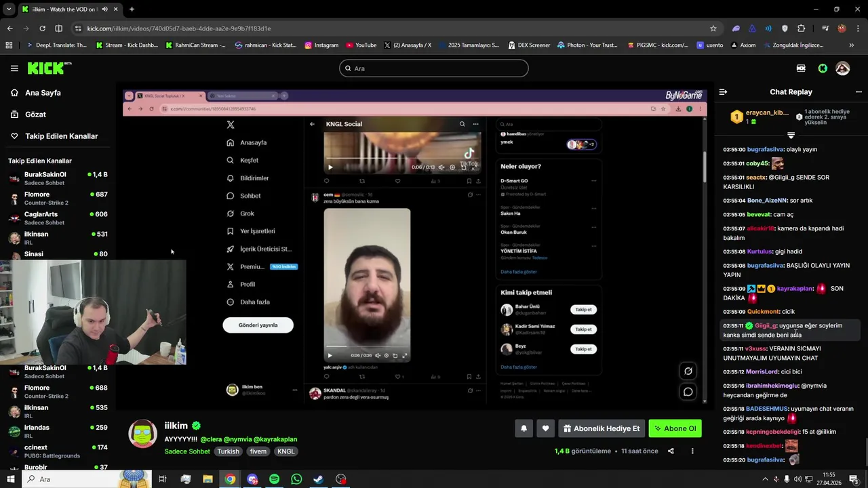Open Spotify from the taskbar

point(274,479)
